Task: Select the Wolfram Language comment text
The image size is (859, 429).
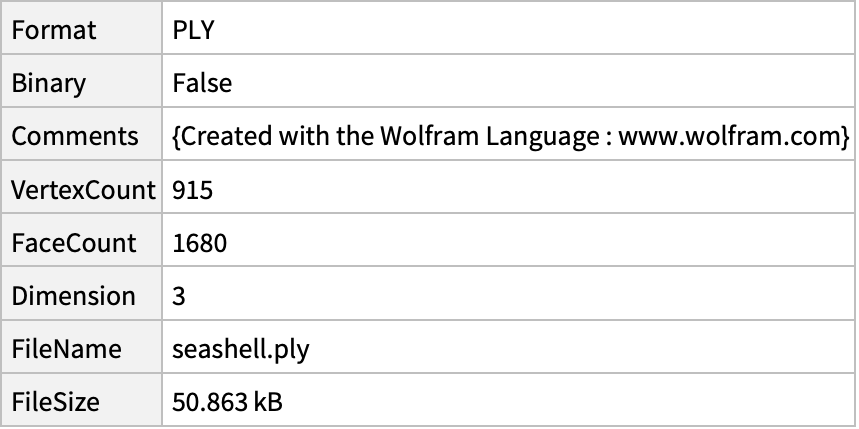Action: [511, 136]
